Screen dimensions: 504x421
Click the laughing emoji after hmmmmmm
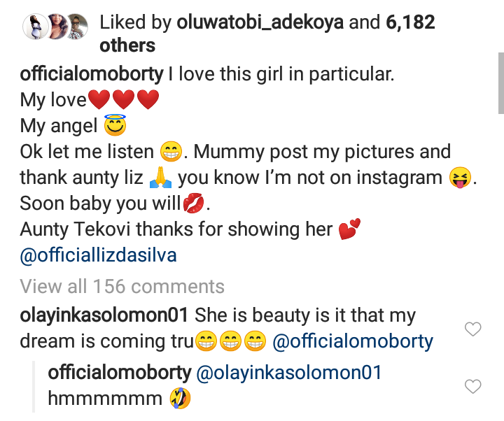click(181, 399)
